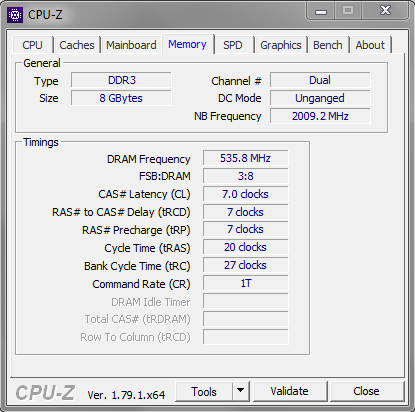Click the DDR3 memory type value

click(121, 80)
